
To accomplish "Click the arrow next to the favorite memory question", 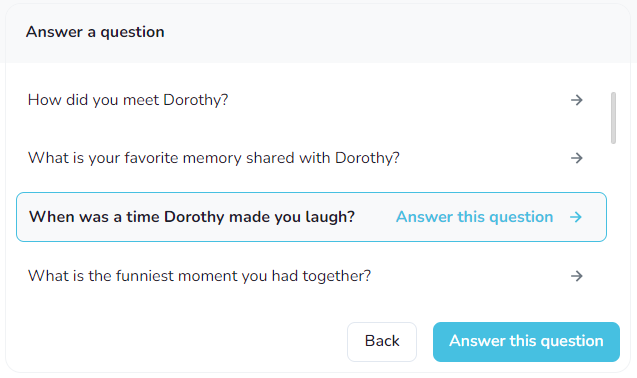I will (576, 158).
